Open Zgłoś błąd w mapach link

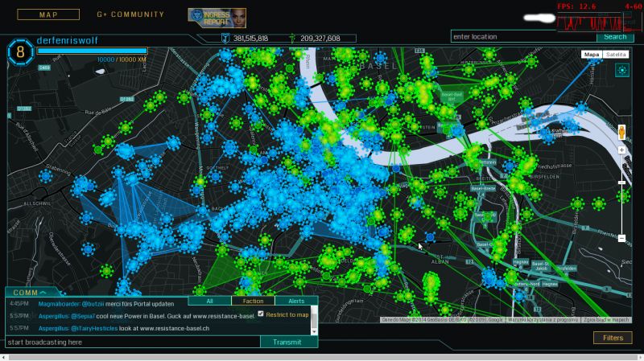tap(606, 319)
